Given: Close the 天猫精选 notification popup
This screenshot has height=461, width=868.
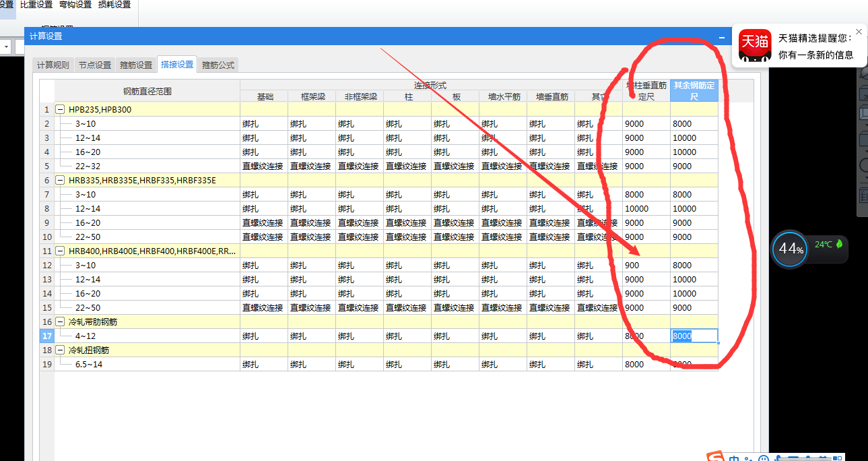Looking at the screenshot, I should point(859,32).
